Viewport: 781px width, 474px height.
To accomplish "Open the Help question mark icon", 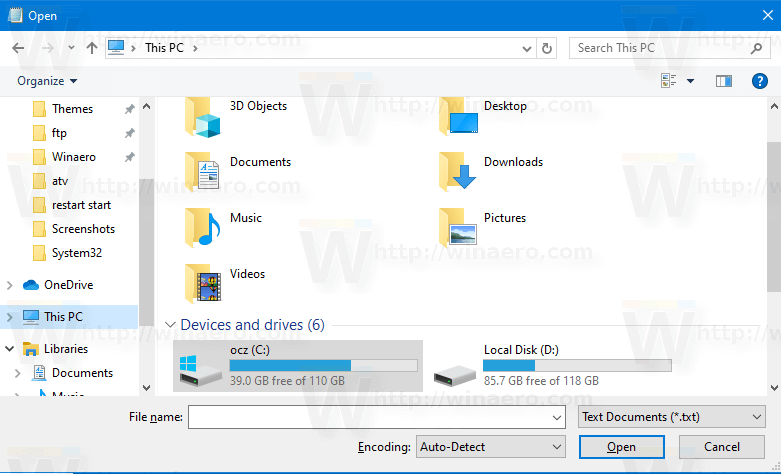I will (x=759, y=81).
